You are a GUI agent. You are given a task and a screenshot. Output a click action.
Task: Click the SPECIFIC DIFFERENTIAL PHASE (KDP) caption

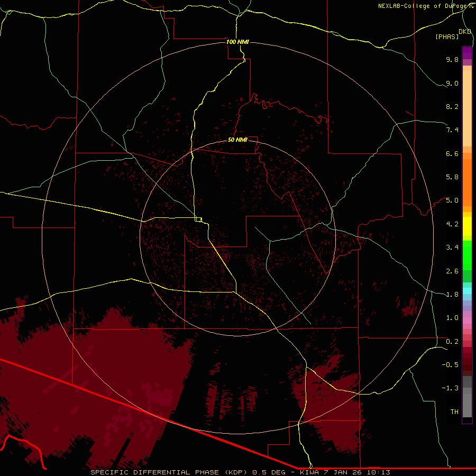(169, 472)
